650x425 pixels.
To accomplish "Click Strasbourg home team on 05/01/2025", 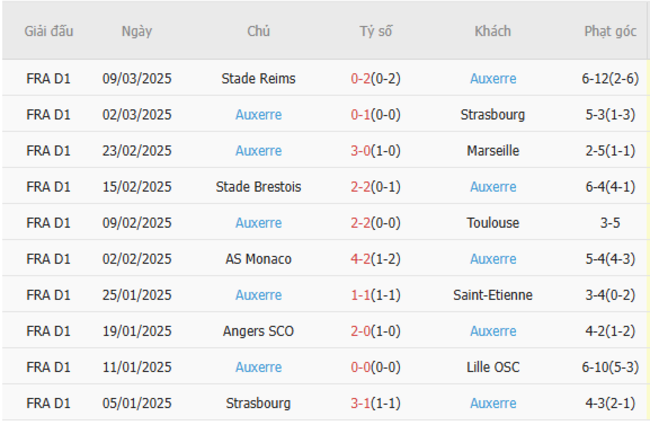I will [x=258, y=403].
